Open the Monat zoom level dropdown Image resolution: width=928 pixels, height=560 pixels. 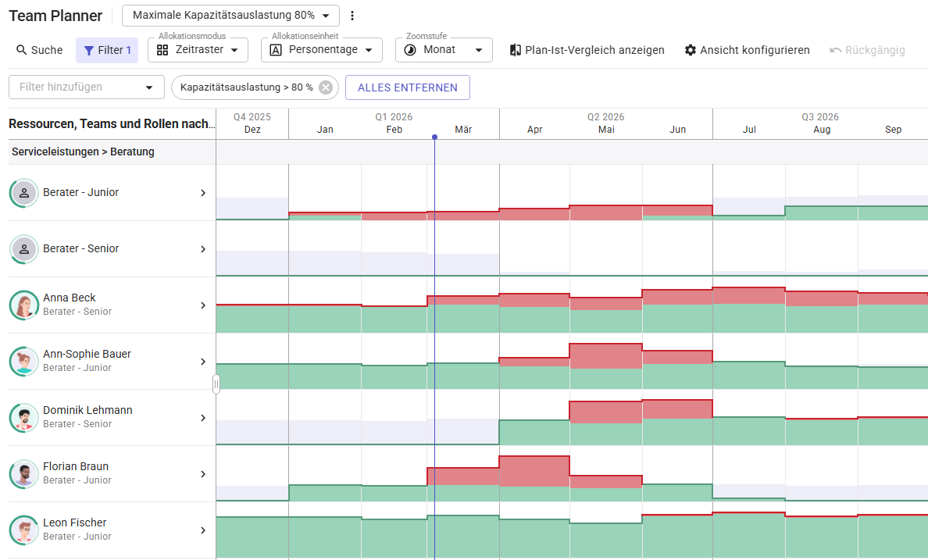coord(444,49)
